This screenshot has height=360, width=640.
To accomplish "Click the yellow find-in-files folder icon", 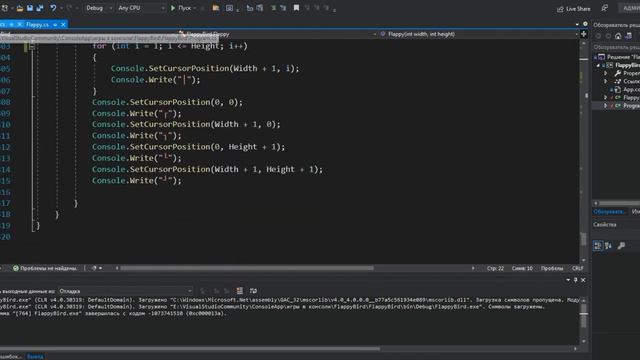I will (x=216, y=8).
